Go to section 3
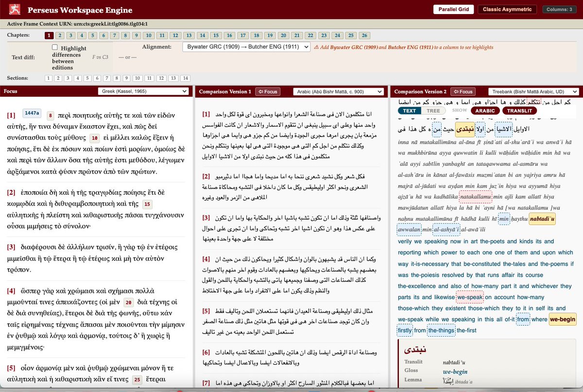 [x=68, y=78]
